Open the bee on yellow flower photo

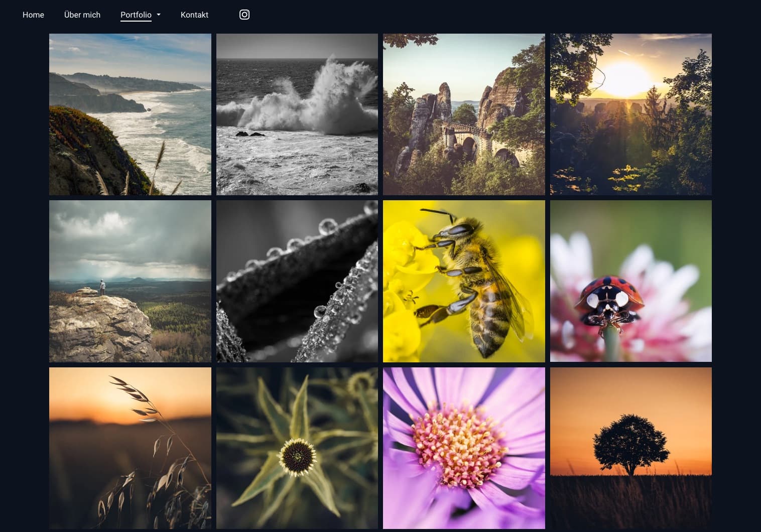(x=464, y=281)
